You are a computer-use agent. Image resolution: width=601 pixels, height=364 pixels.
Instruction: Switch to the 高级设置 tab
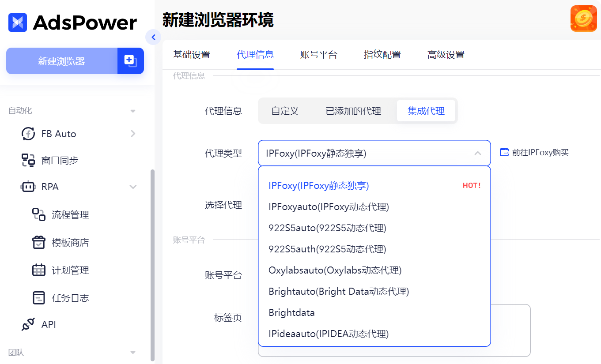pos(446,55)
